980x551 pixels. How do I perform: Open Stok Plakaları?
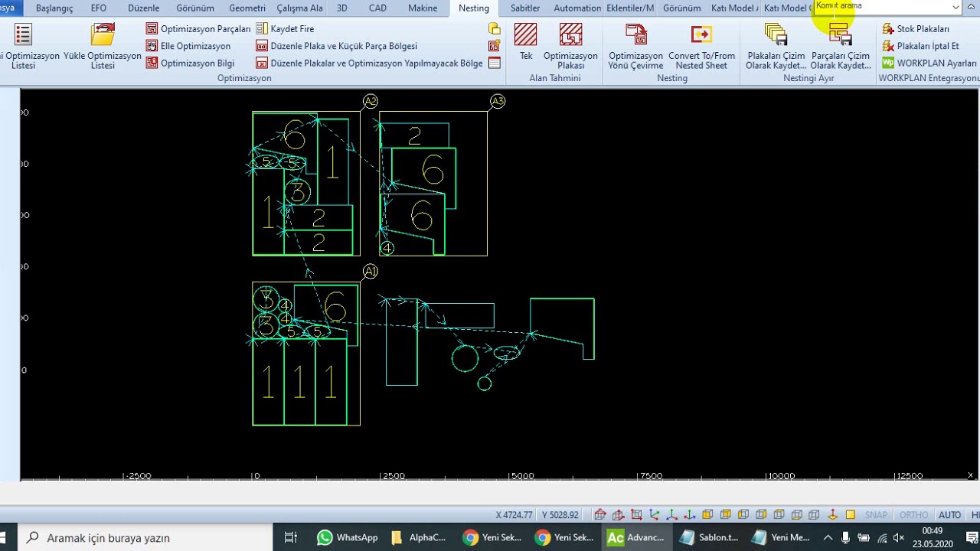(x=916, y=28)
